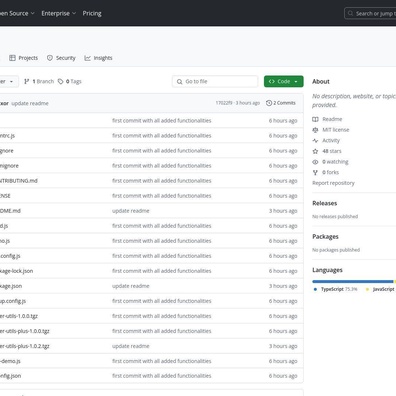Switch to the Insights tab
Screen dimensions: 396x396
(x=98, y=58)
